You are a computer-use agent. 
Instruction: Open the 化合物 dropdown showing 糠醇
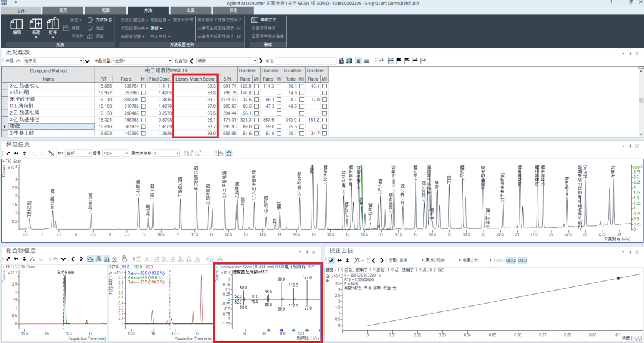[227, 61]
